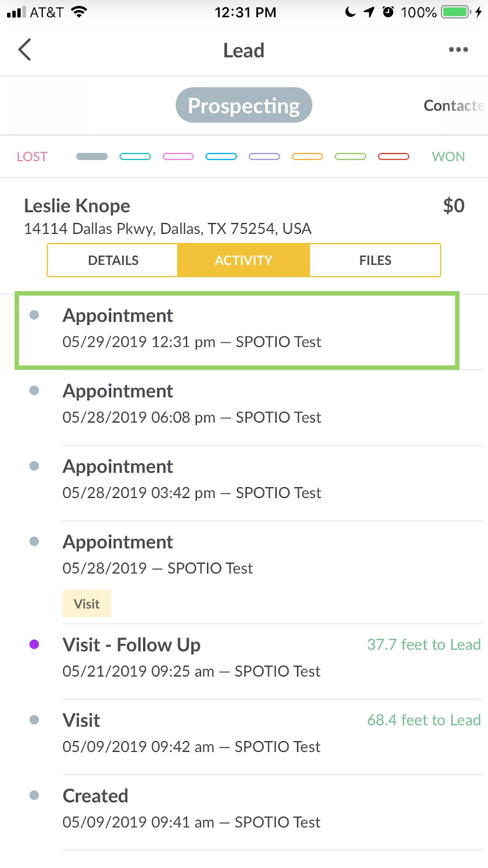Tap the Prospecting stage badge
Screen dimensions: 488x868
(x=243, y=105)
